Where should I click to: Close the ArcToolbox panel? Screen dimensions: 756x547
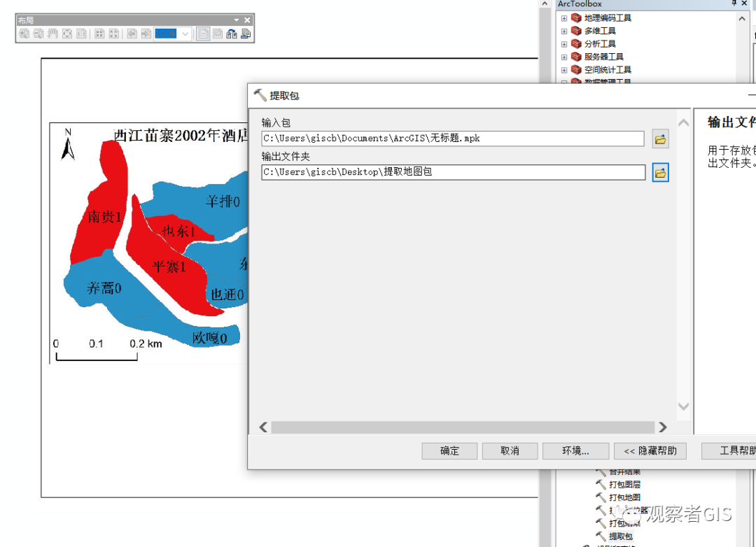[x=744, y=3]
